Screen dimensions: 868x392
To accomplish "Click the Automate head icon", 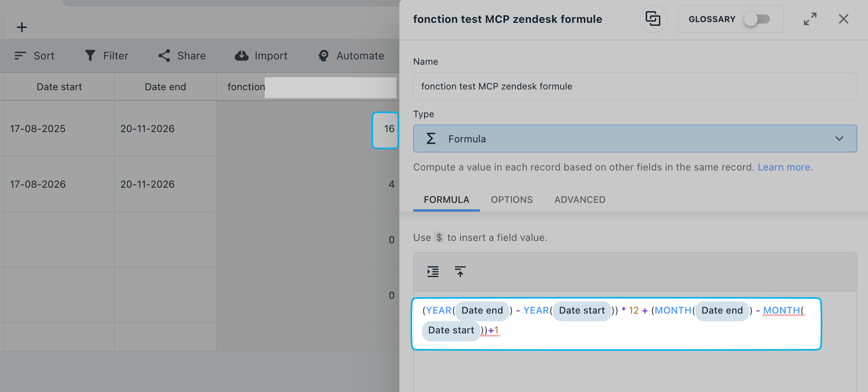I will (323, 56).
